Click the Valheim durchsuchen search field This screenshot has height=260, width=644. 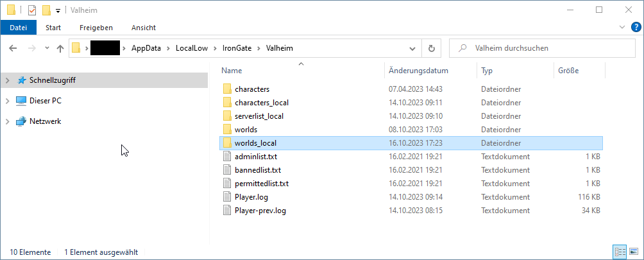pyautogui.click(x=542, y=48)
